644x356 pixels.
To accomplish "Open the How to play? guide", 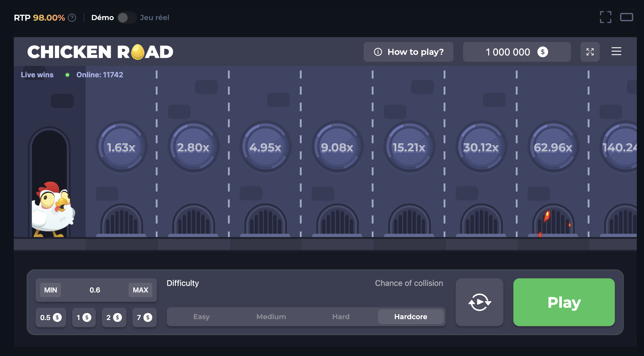I will point(408,52).
